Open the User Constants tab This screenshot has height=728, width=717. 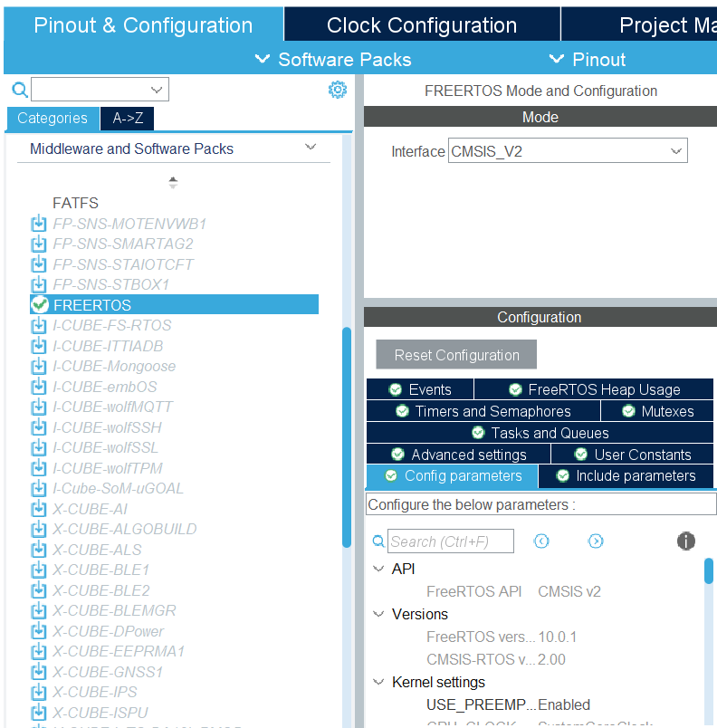tap(633, 454)
